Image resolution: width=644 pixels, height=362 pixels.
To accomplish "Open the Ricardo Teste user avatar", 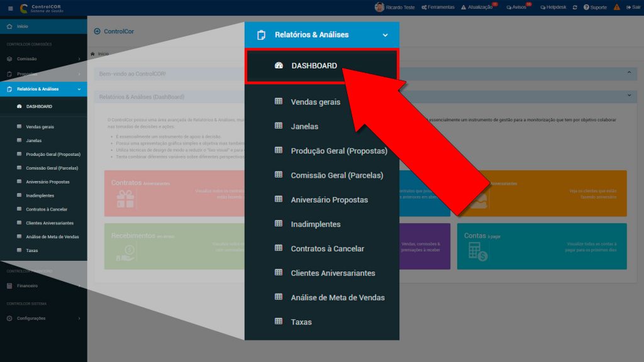I will click(379, 7).
